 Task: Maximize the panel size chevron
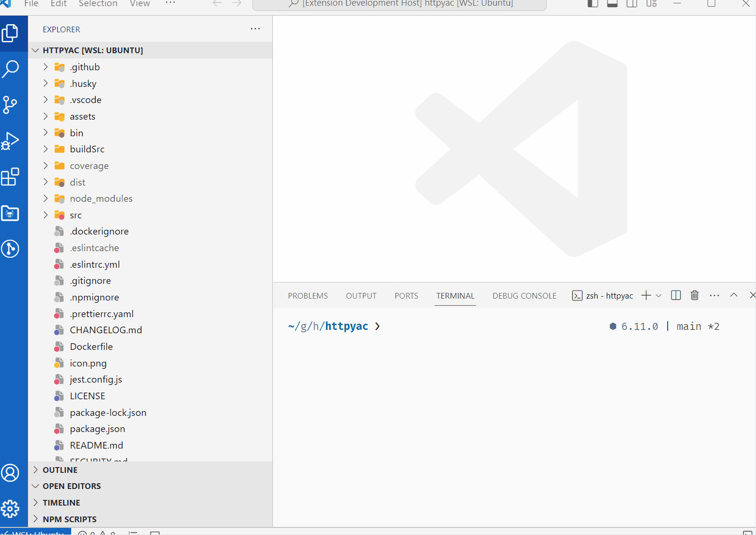[x=734, y=295]
